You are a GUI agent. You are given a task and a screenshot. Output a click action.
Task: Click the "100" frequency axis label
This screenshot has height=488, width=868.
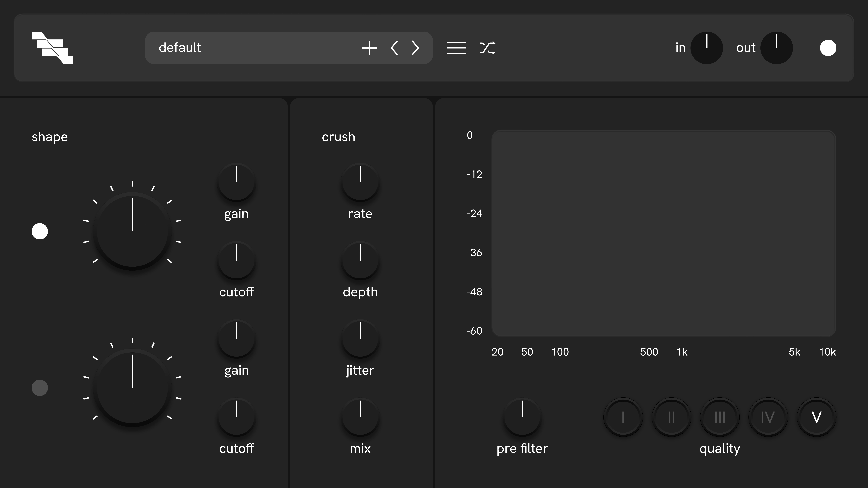click(x=560, y=352)
